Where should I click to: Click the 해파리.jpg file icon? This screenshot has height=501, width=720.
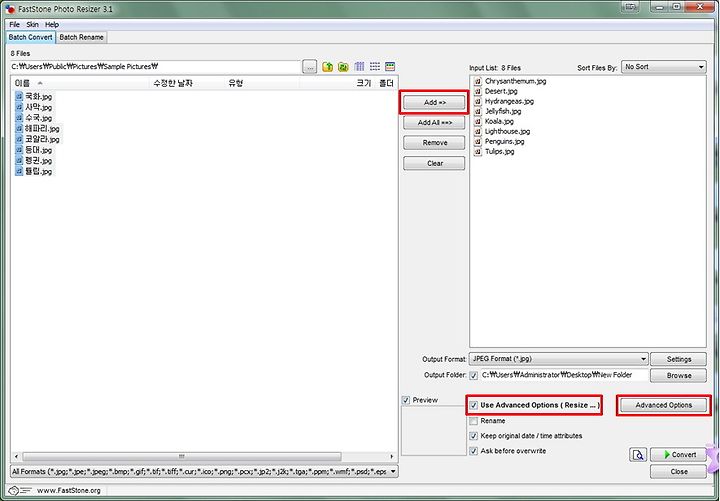tap(19, 129)
